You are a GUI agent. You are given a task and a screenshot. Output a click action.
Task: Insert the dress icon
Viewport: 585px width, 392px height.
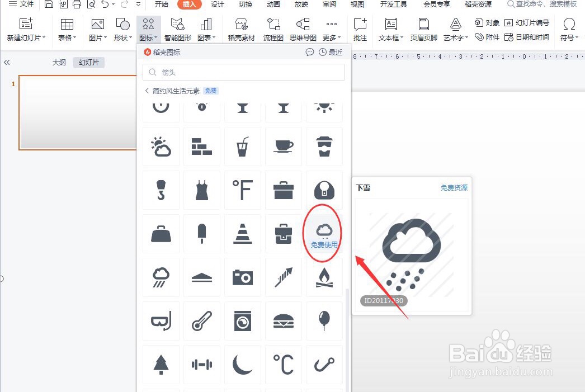tap(201, 190)
